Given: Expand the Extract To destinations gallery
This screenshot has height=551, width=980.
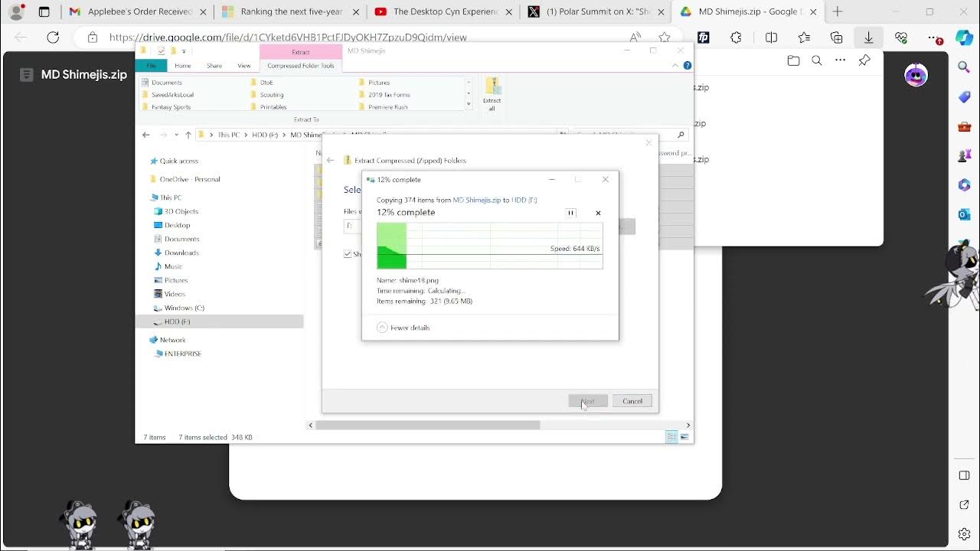Looking at the screenshot, I should [469, 105].
